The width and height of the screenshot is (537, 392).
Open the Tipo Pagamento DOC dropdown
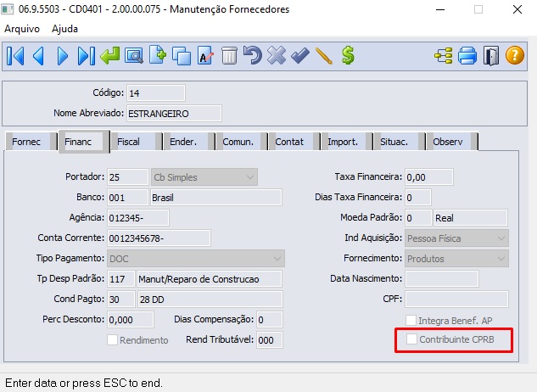[196, 258]
